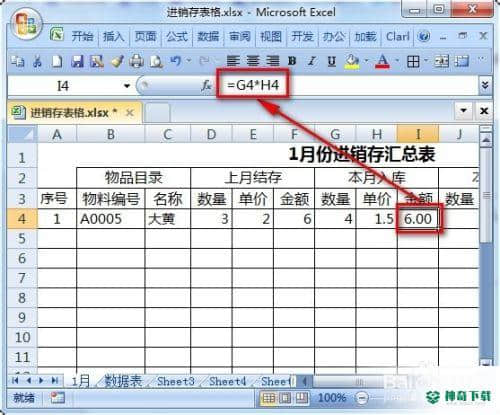Click the Format Painter brush icon
Image resolution: width=500 pixels, height=415 pixels.
[x=117, y=61]
